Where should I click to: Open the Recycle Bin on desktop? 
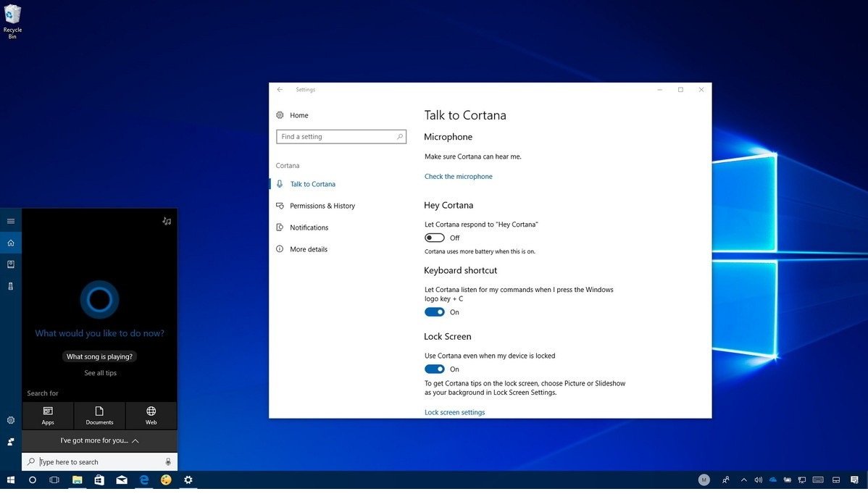(12, 21)
